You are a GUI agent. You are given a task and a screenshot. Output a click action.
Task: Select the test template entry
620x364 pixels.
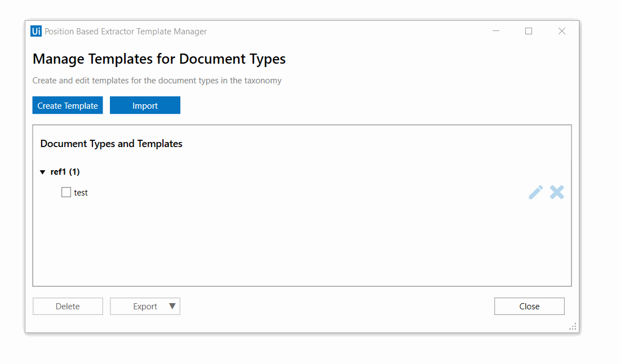click(81, 192)
